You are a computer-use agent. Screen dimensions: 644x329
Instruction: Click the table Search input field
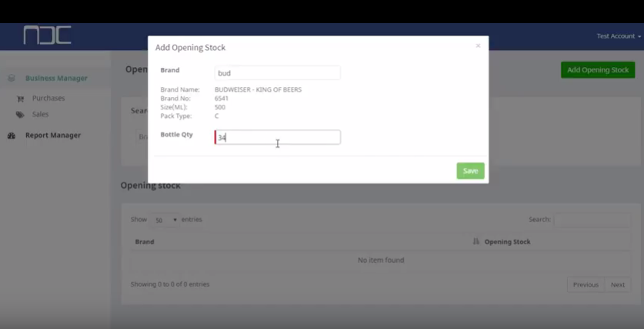592,220
